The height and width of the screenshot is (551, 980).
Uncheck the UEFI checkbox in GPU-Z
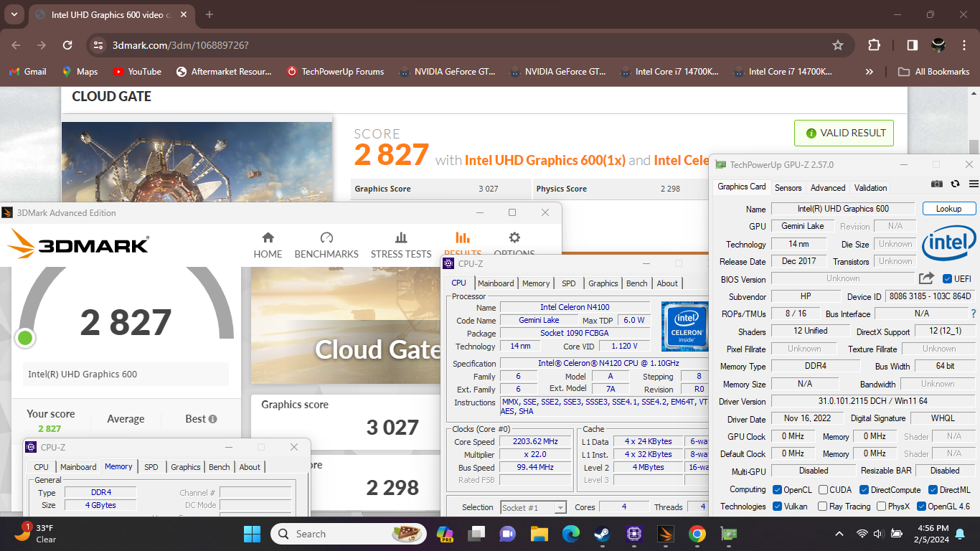tap(947, 279)
